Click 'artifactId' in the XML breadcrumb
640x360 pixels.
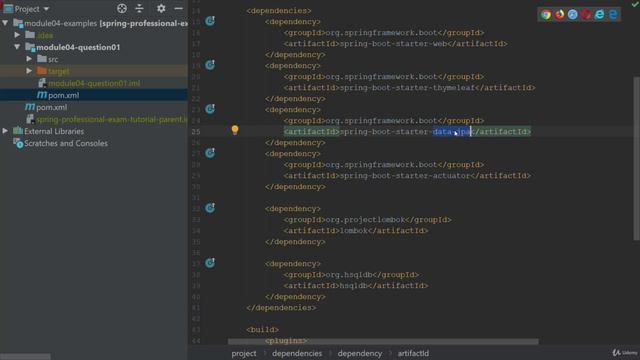pyautogui.click(x=413, y=353)
